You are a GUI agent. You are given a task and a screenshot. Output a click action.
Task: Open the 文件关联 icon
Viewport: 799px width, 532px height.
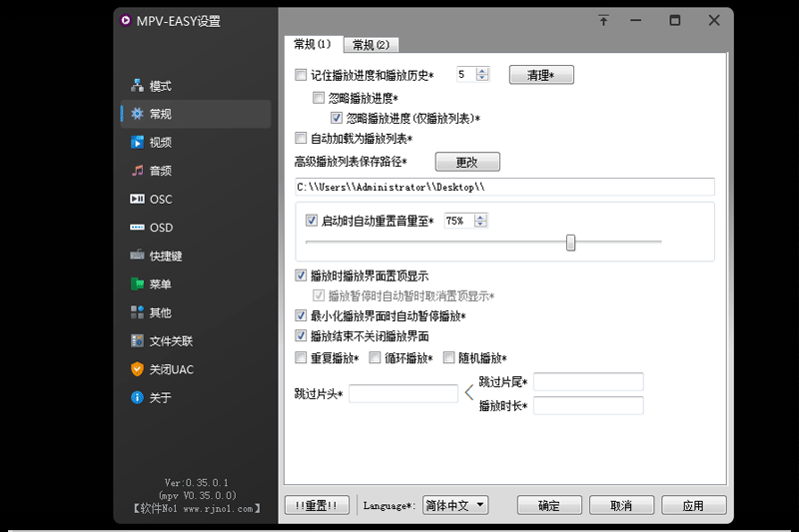point(137,340)
